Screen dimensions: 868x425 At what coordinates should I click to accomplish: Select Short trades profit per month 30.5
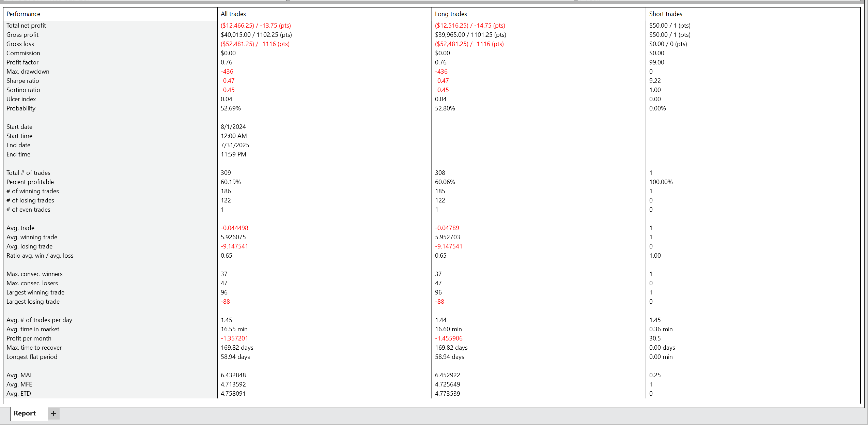click(655, 338)
